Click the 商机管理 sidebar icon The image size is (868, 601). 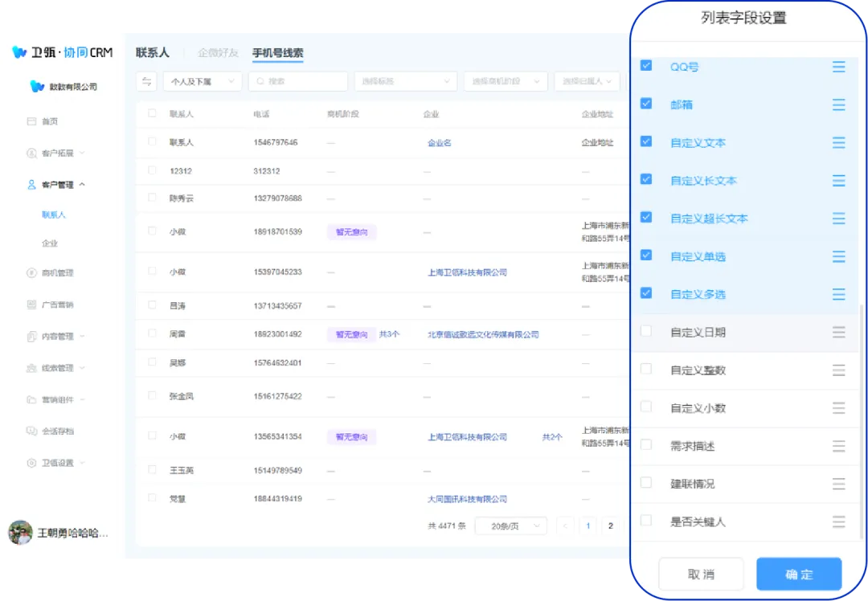[31, 273]
